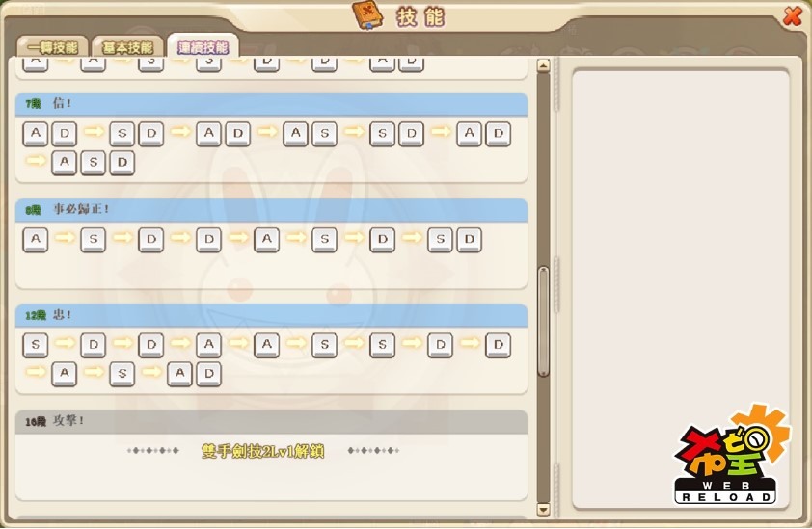The height and width of the screenshot is (529, 812).
Task: Click the first AD key pair in 信! combo
Action: click(49, 134)
